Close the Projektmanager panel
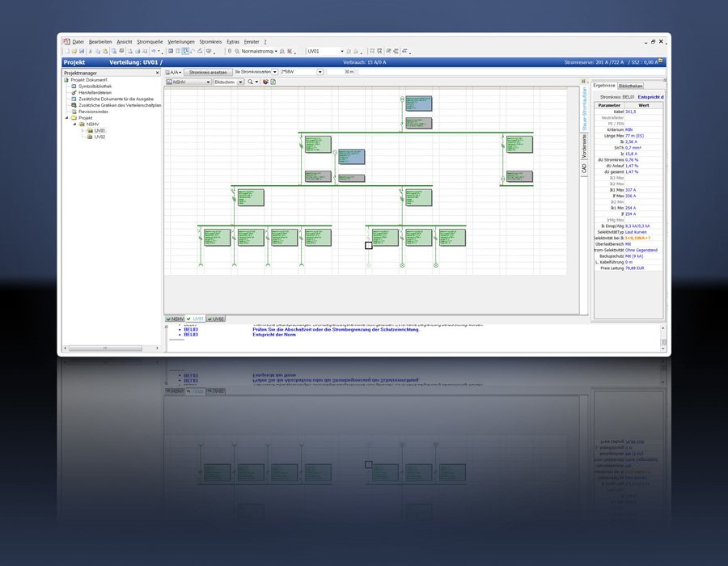Viewport: 728px width, 566px height. click(x=158, y=73)
